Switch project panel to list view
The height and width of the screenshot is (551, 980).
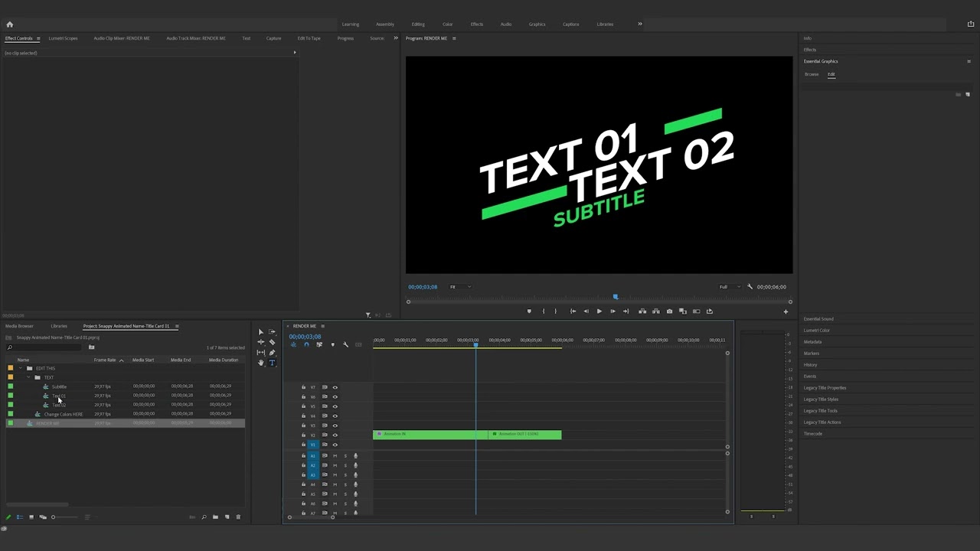pyautogui.click(x=20, y=517)
